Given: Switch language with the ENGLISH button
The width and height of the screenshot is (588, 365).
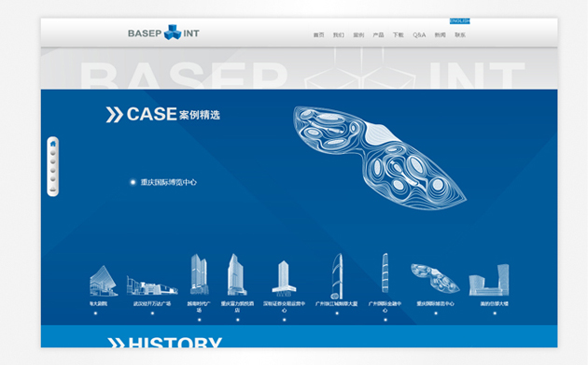Looking at the screenshot, I should point(460,21).
